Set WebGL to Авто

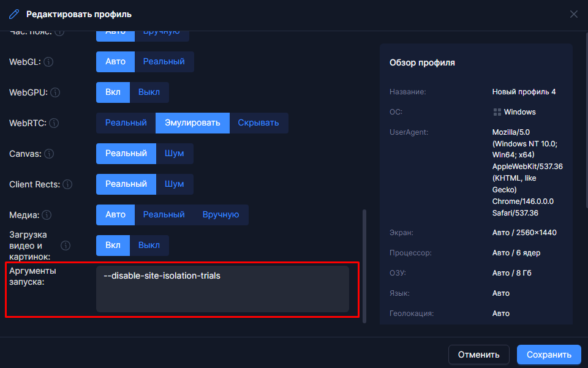coord(116,62)
